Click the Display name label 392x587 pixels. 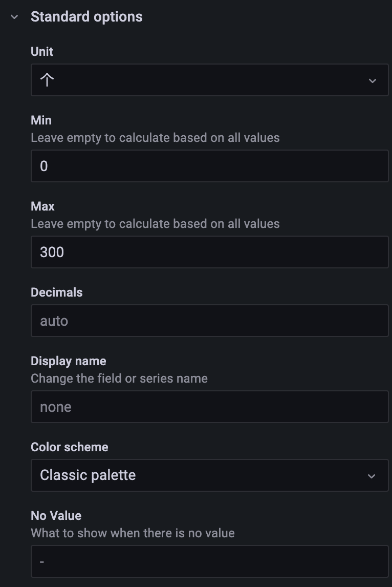(x=69, y=361)
